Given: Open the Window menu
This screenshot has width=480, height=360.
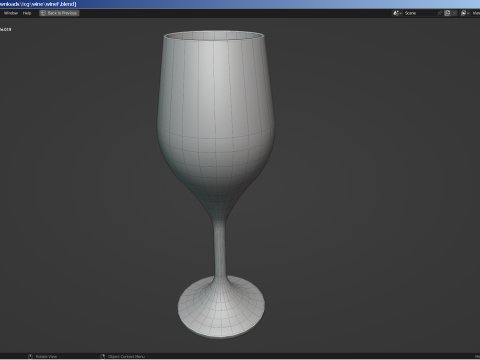Looking at the screenshot, I should pos(11,13).
